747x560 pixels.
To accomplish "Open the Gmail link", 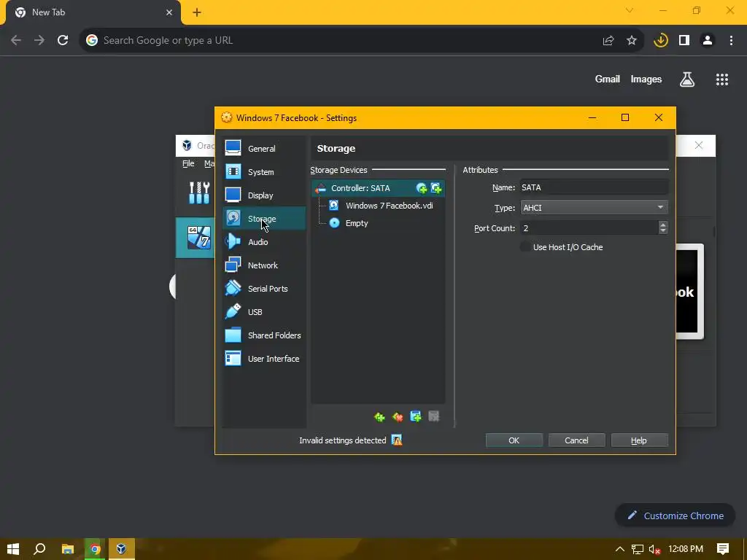I will (607, 79).
